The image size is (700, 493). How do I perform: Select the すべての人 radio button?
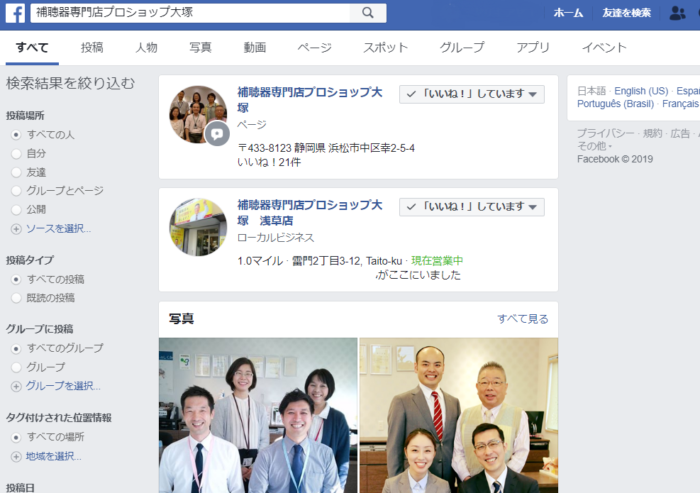(x=16, y=134)
